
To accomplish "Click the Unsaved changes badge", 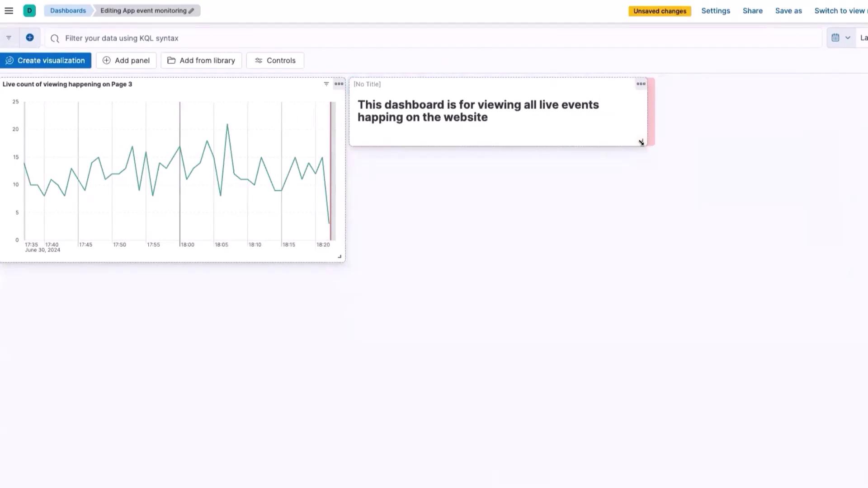I will [x=660, y=11].
